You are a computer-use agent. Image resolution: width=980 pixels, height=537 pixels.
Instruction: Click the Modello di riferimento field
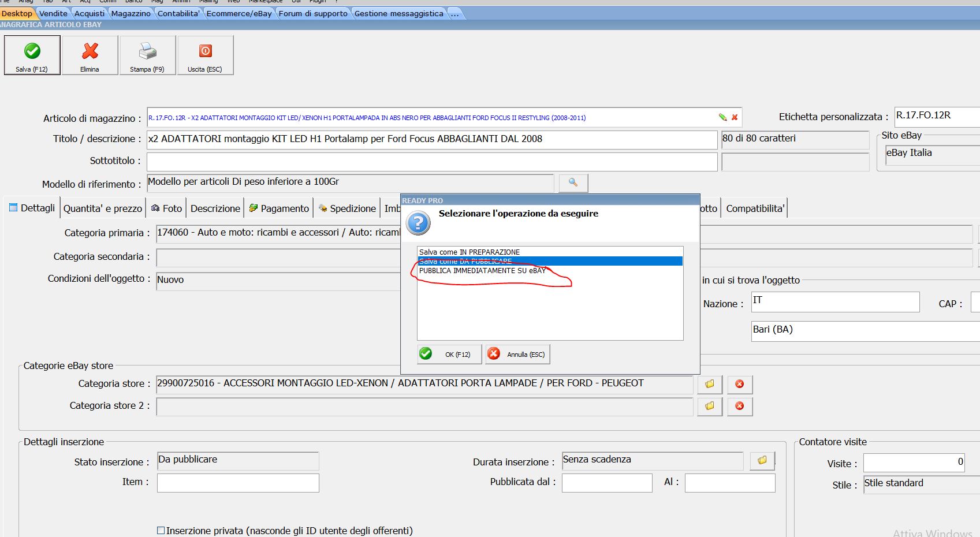[350, 182]
